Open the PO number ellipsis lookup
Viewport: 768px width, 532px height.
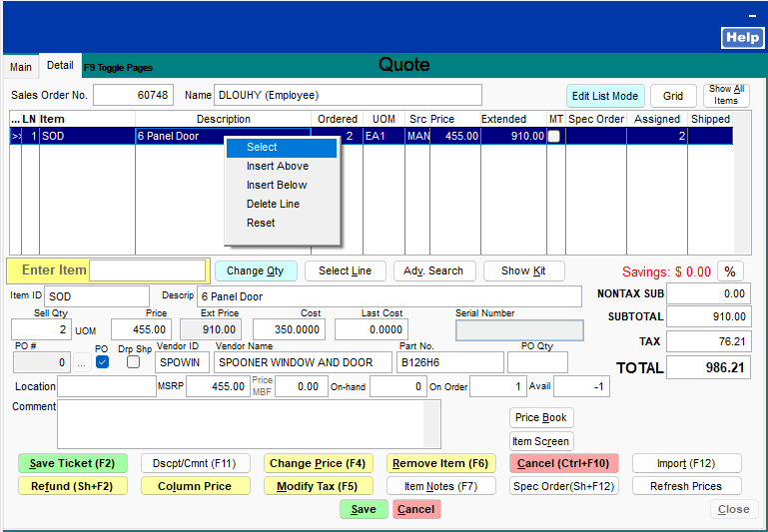pyautogui.click(x=82, y=363)
